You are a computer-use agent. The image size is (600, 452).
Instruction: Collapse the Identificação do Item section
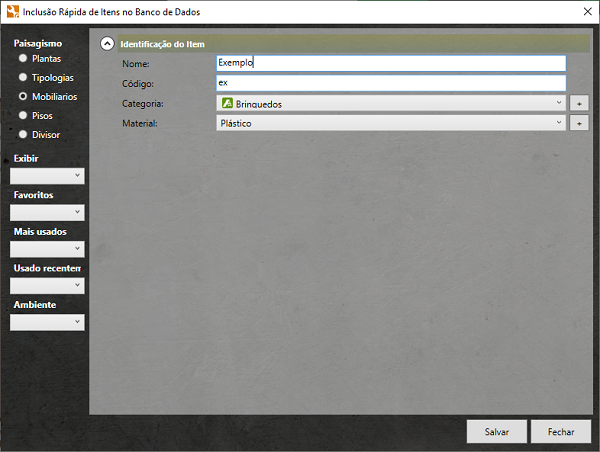pyautogui.click(x=107, y=44)
